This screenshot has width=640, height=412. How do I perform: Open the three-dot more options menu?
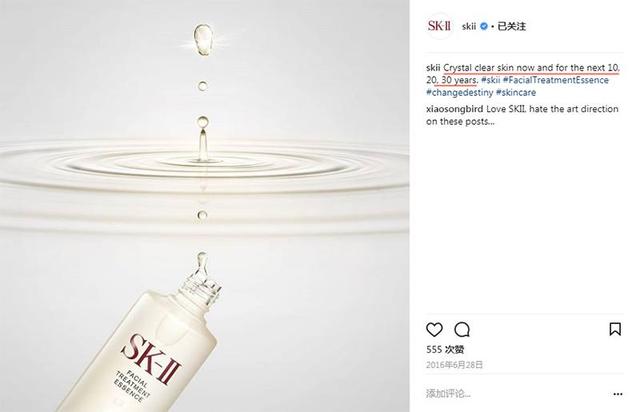pyautogui.click(x=618, y=394)
